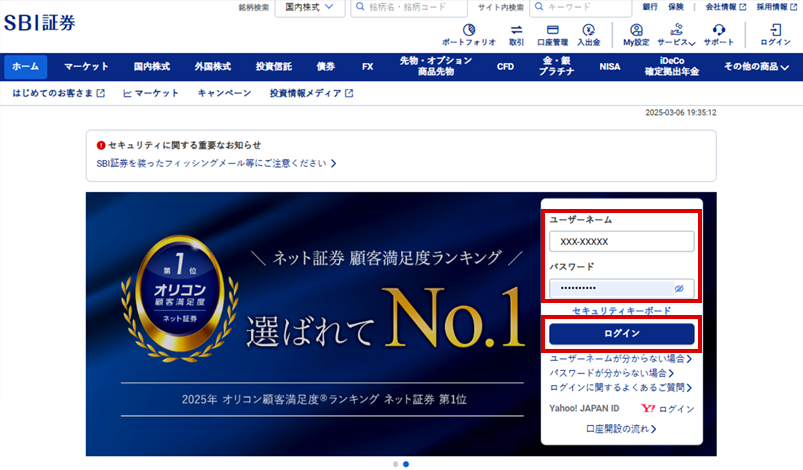
Task: Click the red security alert icon
Action: 101,145
